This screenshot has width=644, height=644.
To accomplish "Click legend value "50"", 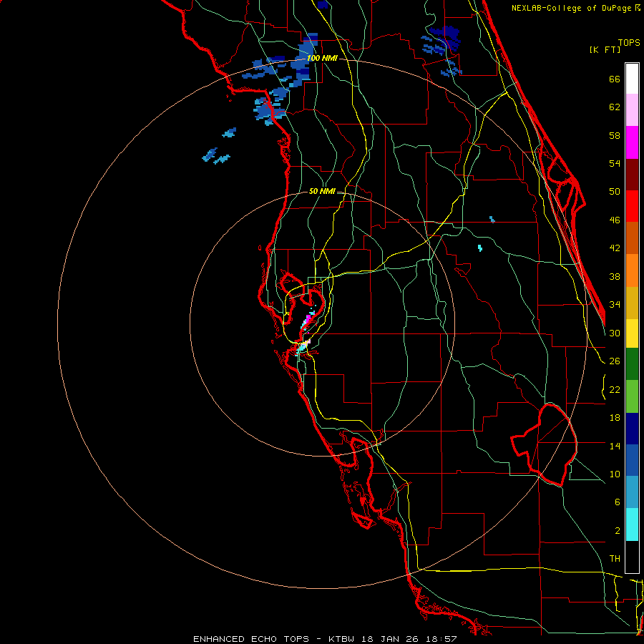I will 615,192.
